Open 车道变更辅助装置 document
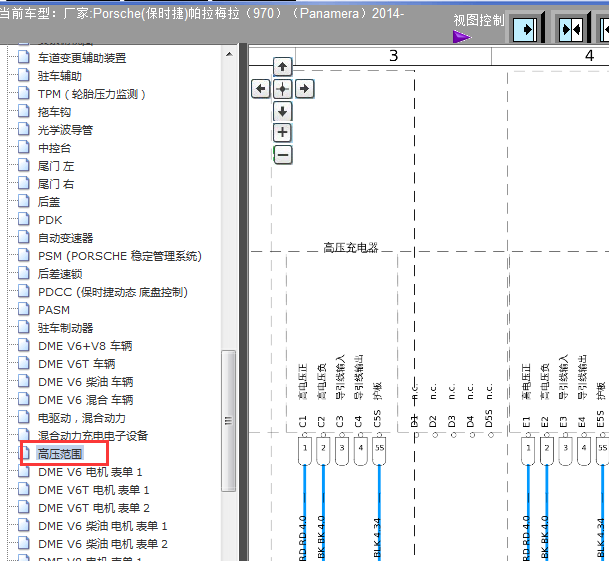This screenshot has width=609, height=561. coord(82,58)
